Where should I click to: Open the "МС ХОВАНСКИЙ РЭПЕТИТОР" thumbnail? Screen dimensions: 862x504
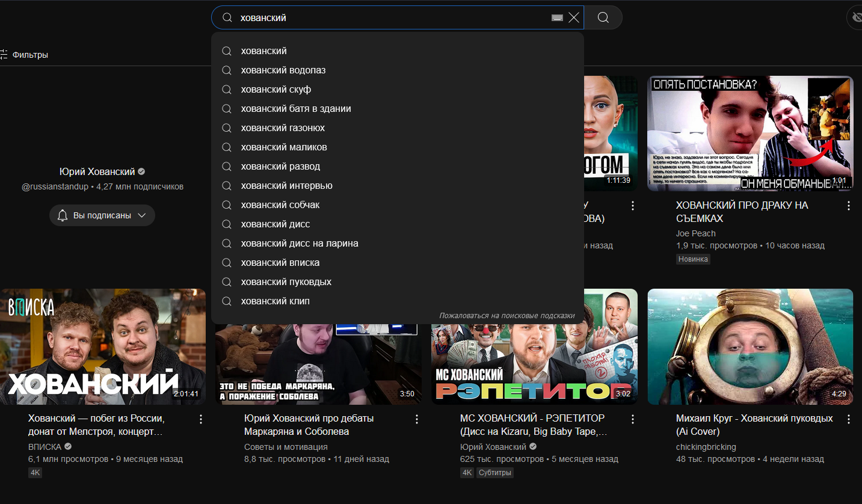point(534,364)
